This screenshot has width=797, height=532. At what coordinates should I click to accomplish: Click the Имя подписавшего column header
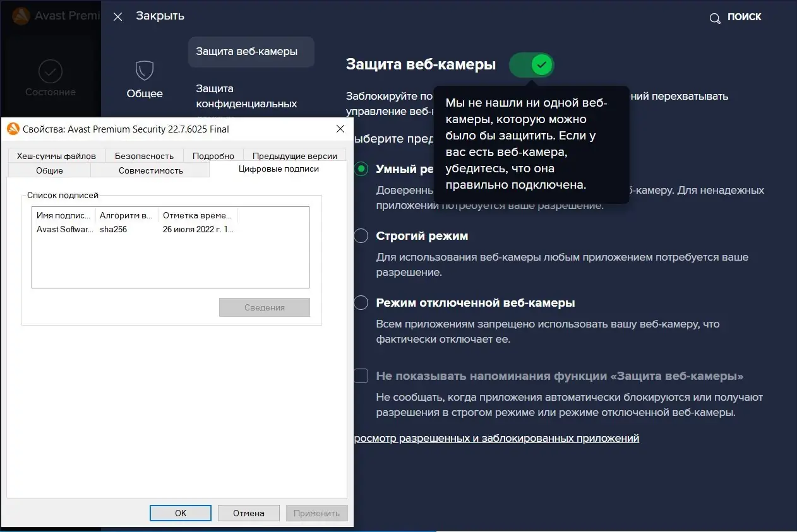[x=64, y=215]
